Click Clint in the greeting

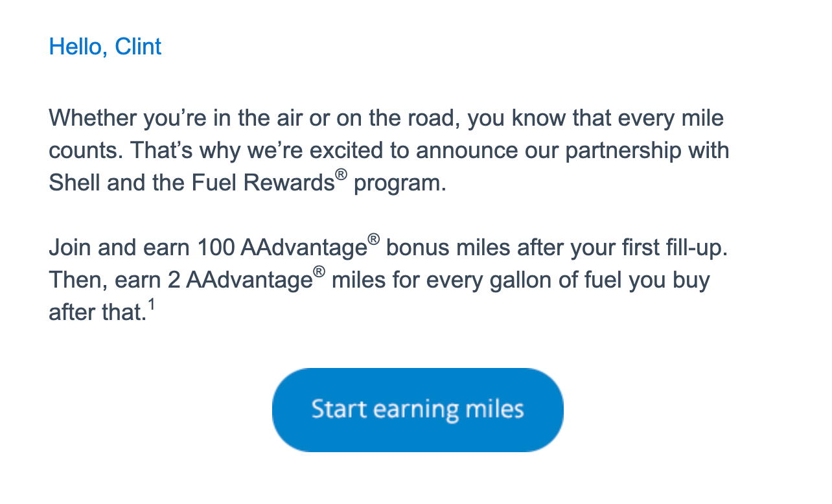138,47
